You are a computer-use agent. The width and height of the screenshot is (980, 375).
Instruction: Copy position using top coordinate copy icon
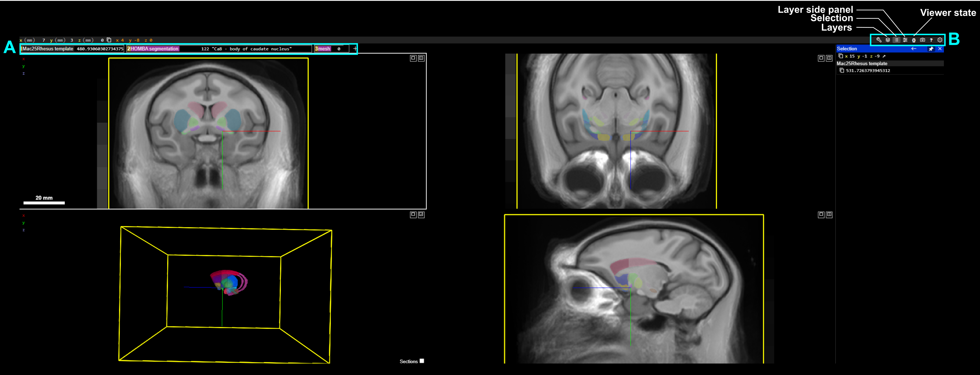click(109, 40)
